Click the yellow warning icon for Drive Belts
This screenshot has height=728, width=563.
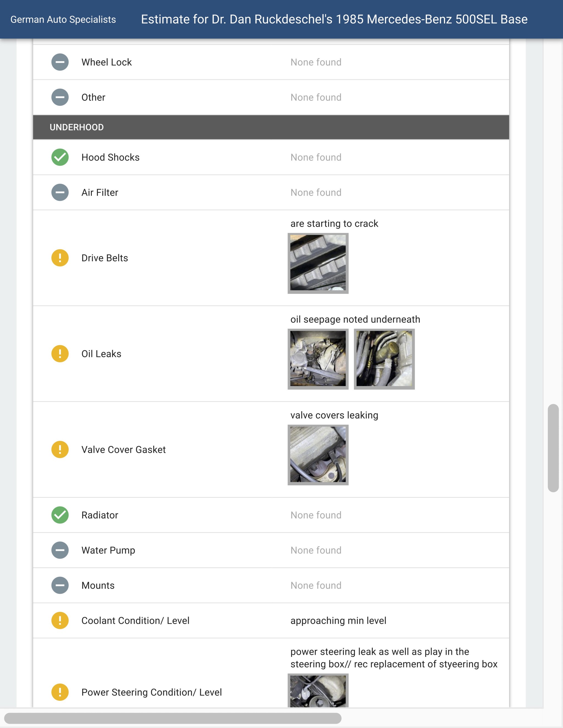pyautogui.click(x=60, y=258)
